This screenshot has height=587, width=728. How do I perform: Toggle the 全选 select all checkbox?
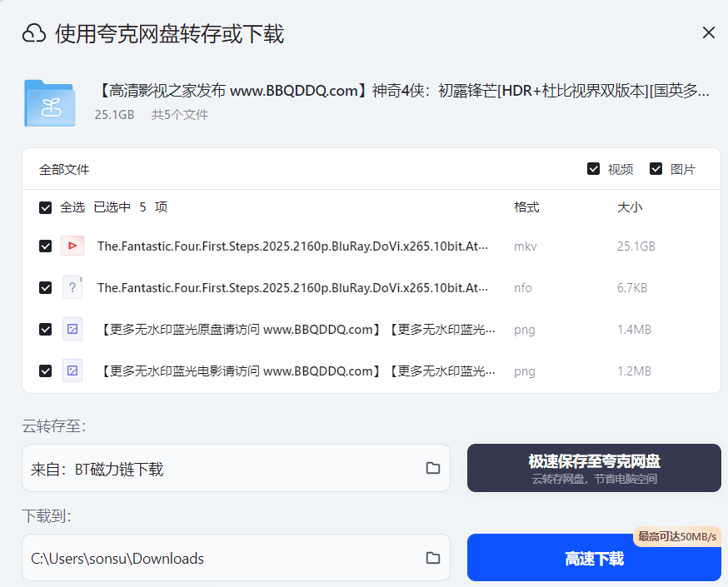[46, 207]
